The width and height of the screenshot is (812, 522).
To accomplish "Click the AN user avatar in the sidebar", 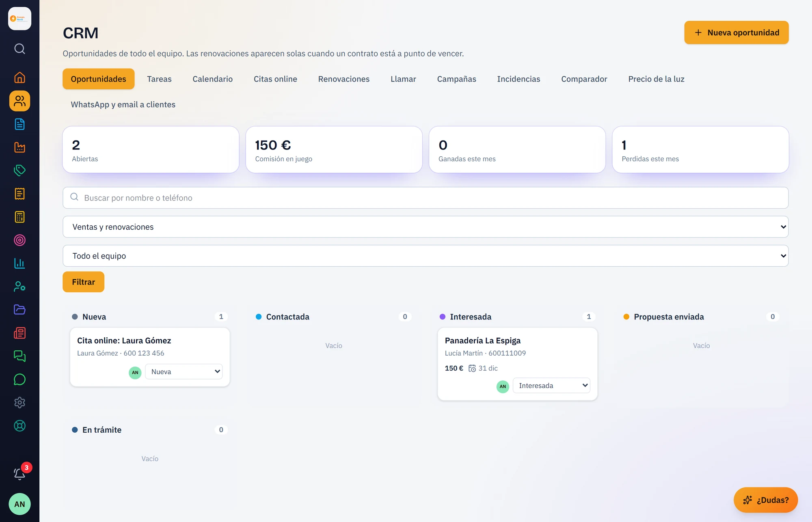I will (19, 504).
